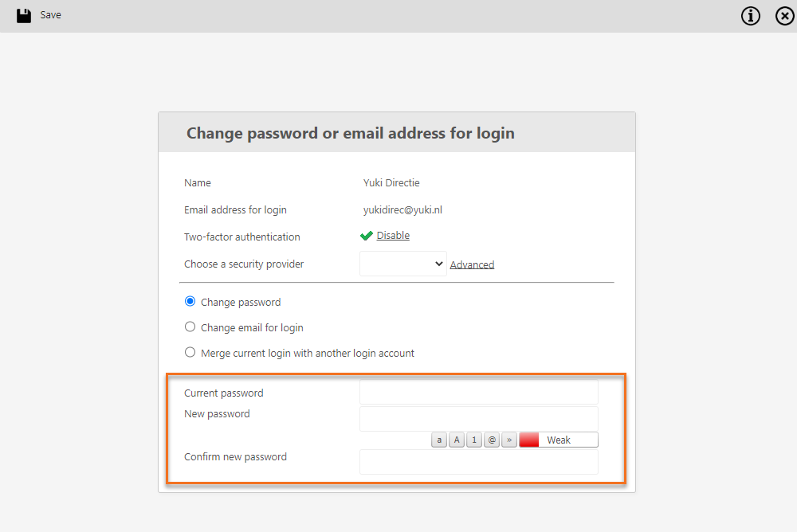Select merge current login with another account
The height and width of the screenshot is (532, 797).
[190, 352]
